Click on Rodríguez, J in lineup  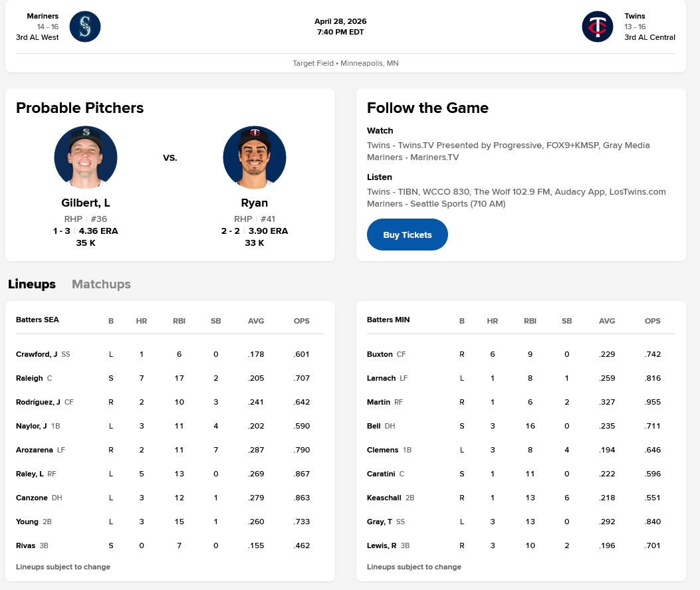point(38,402)
